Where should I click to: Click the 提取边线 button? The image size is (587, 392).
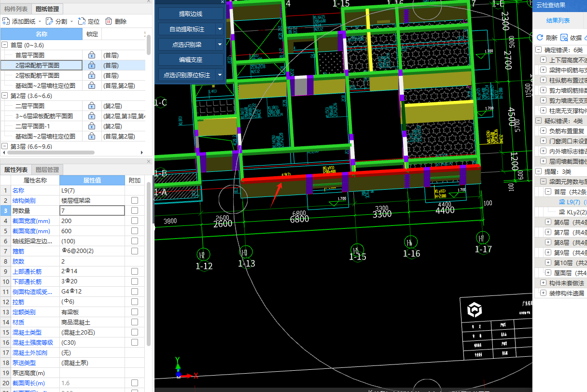[191, 14]
